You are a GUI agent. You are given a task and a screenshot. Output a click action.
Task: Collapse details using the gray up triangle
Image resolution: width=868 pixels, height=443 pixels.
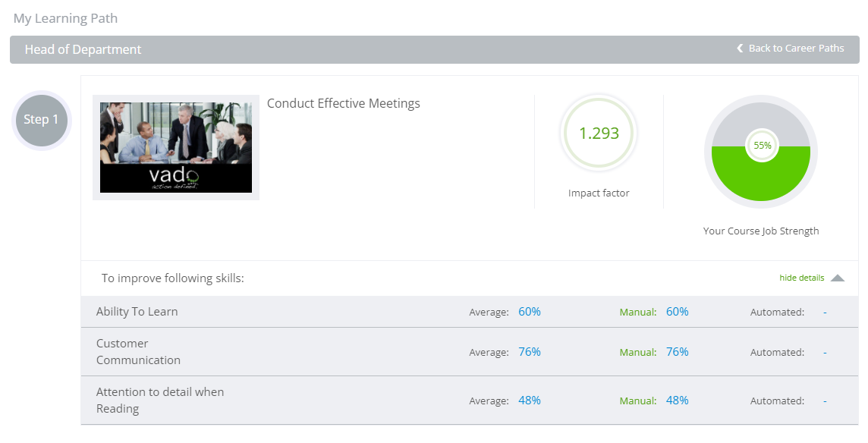837,278
